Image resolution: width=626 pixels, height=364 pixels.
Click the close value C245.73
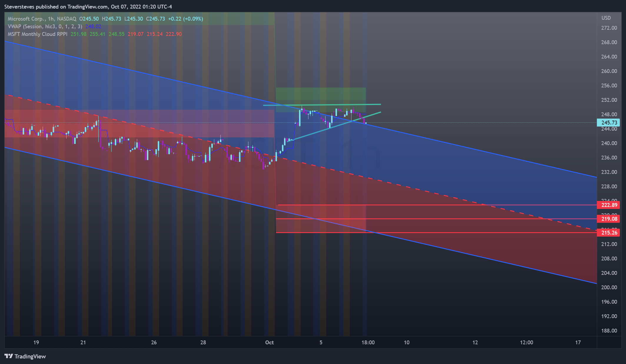(x=155, y=19)
